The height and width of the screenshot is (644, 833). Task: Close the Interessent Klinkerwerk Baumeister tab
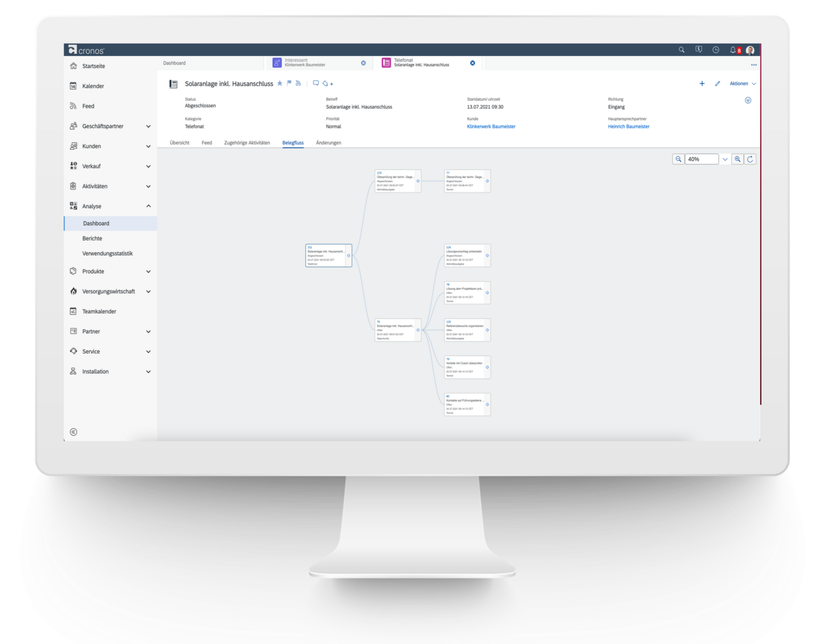[x=363, y=63]
